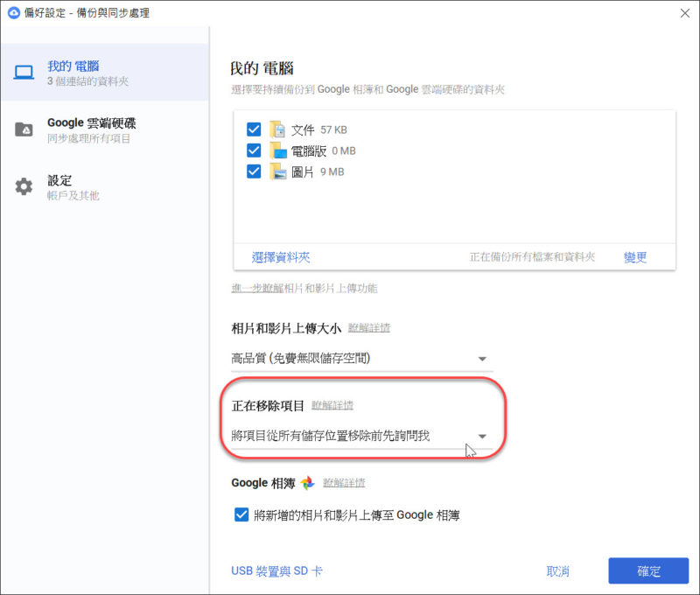Switch to the Google 雲端硬碟 sidebar tab
This screenshot has height=595, width=700.
point(105,129)
